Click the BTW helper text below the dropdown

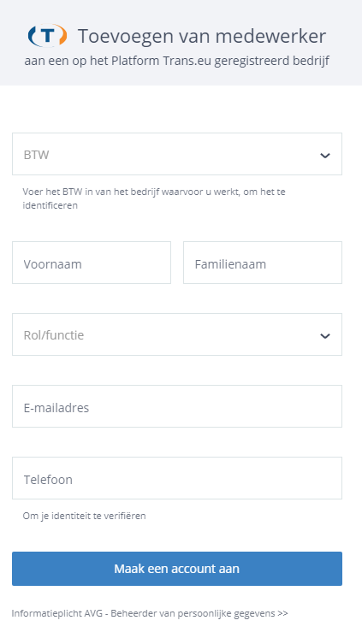[154, 198]
